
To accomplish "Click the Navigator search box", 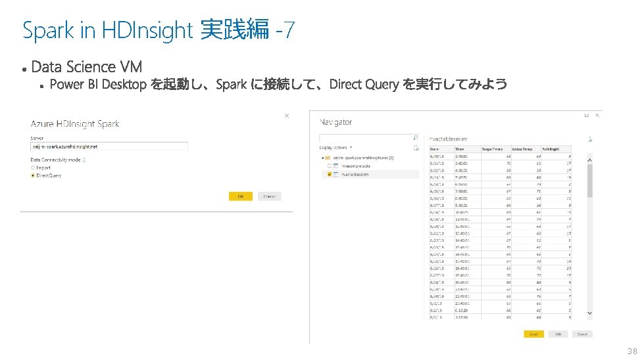I will point(369,138).
